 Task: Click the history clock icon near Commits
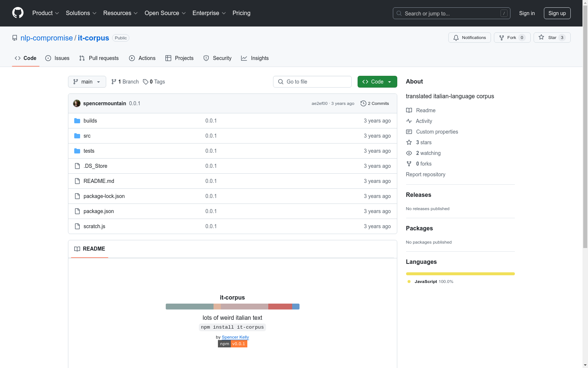pos(363,103)
